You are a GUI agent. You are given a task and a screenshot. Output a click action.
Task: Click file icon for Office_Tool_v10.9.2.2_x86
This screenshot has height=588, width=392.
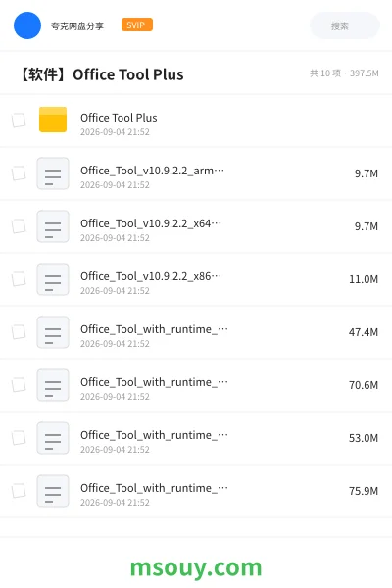point(53,279)
